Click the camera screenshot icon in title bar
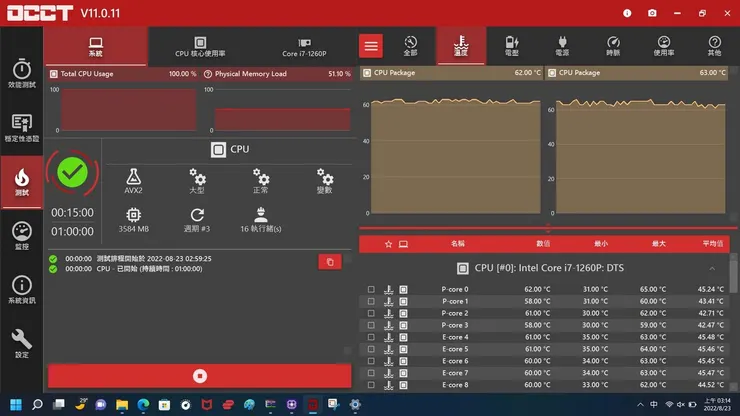This screenshot has width=740, height=416. pyautogui.click(x=652, y=13)
